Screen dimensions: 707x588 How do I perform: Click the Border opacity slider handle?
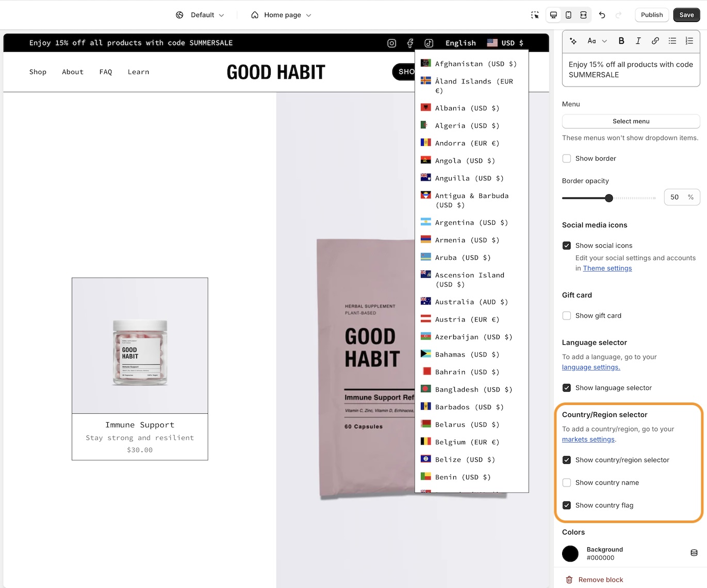pyautogui.click(x=609, y=198)
